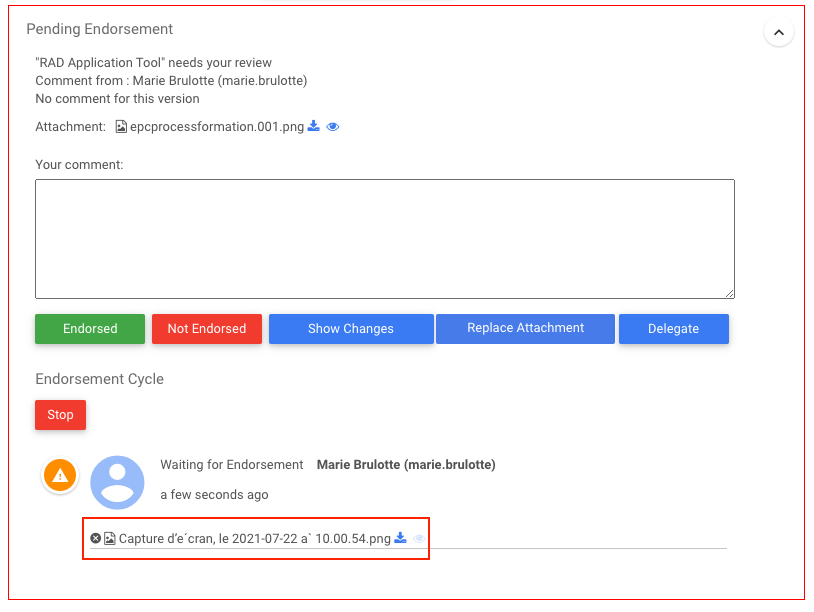This screenshot has width=814, height=612.
Task: Choose Replace Attachment
Action: [x=525, y=328]
